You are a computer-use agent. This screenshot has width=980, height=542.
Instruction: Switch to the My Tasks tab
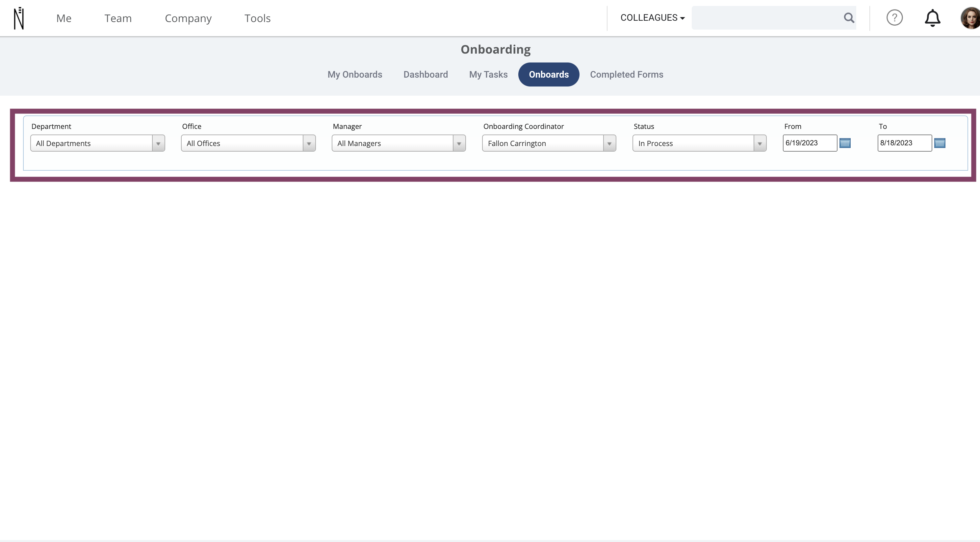[x=488, y=75]
